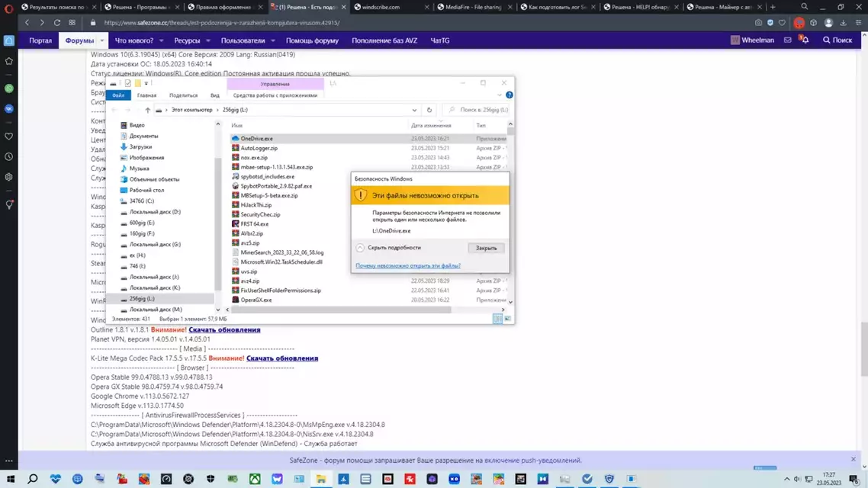Open settings gear in Opera sidebar
Viewport: 868px width, 488px height.
coord(9,177)
